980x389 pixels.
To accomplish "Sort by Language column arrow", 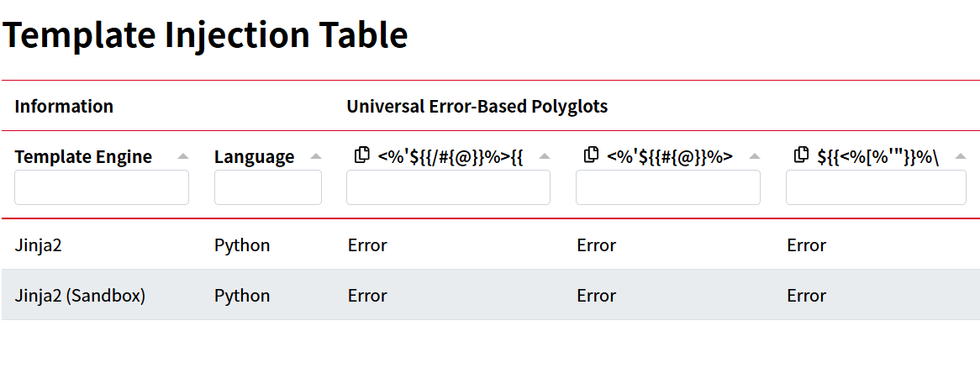I will coord(316,157).
